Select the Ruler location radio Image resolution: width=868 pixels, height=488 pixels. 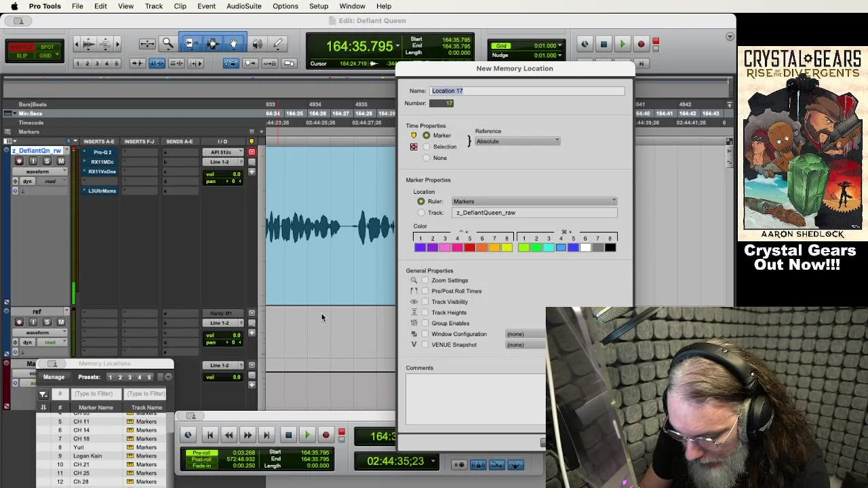point(421,201)
